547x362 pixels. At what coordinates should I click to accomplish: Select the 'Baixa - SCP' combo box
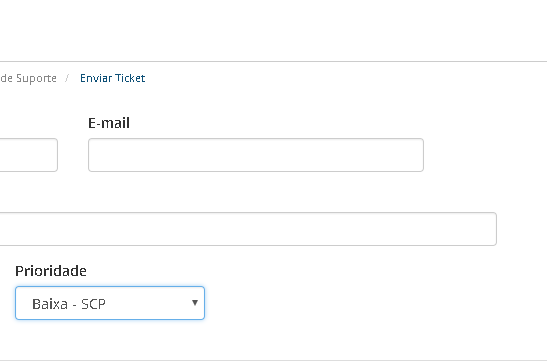(110, 303)
